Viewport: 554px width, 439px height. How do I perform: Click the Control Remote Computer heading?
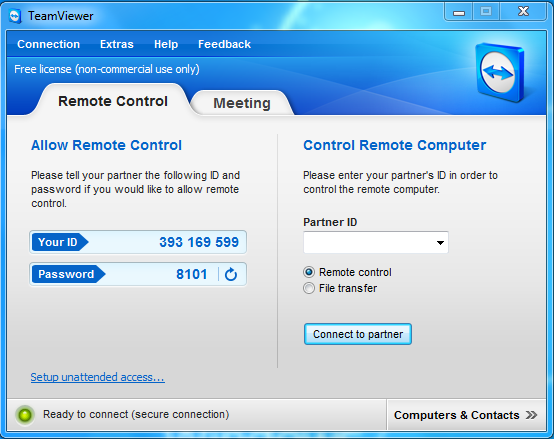point(395,145)
